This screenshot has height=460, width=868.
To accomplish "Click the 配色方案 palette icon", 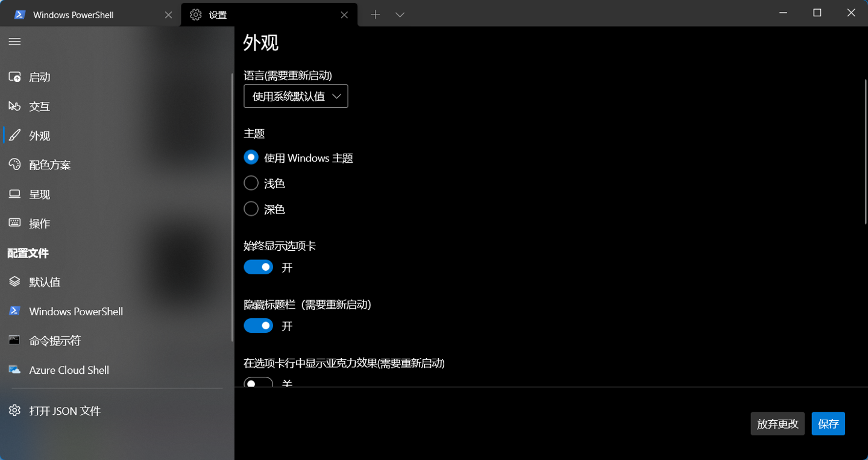I will (x=14, y=165).
